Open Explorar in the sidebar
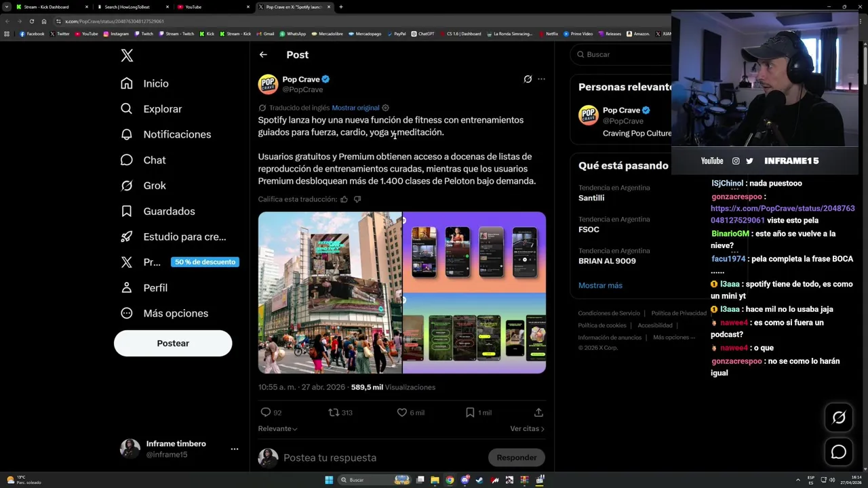The width and height of the screenshot is (868, 488). click(151, 109)
